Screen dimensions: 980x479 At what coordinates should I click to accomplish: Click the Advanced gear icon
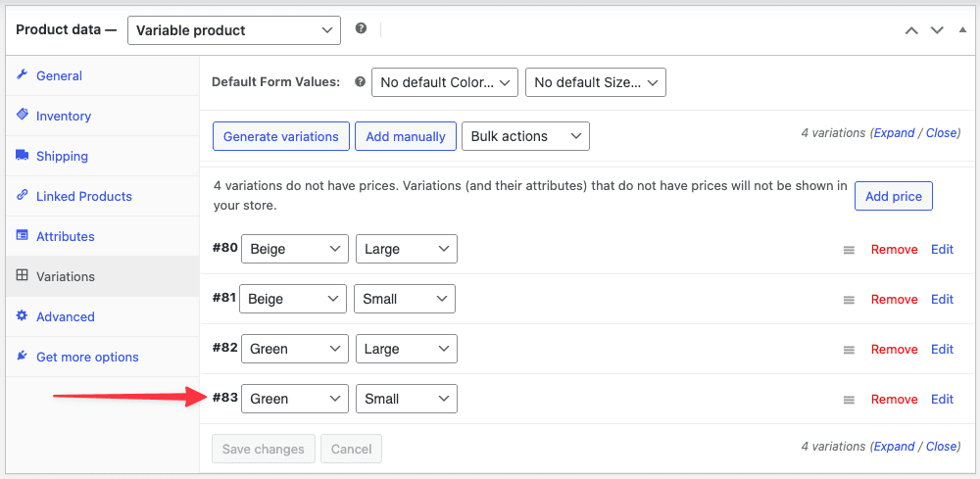coord(22,315)
